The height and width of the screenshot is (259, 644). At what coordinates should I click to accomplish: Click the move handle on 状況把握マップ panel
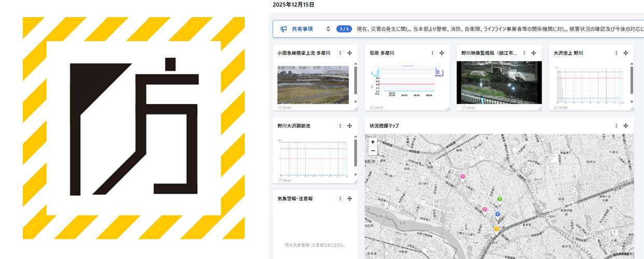pyautogui.click(x=626, y=126)
